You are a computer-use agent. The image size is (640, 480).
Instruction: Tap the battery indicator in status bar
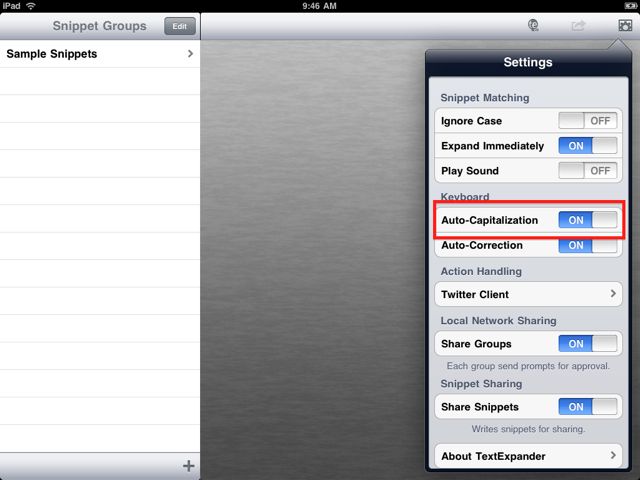[630, 6]
